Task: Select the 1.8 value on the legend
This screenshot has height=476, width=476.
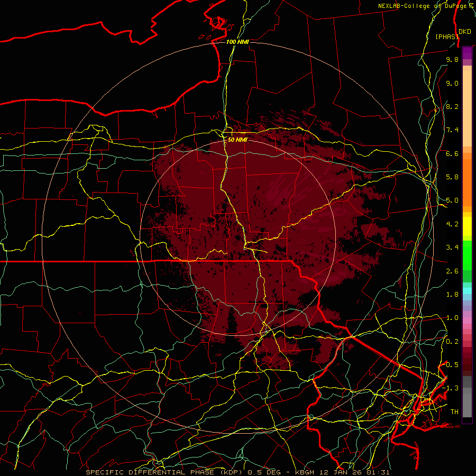Action: click(x=452, y=295)
